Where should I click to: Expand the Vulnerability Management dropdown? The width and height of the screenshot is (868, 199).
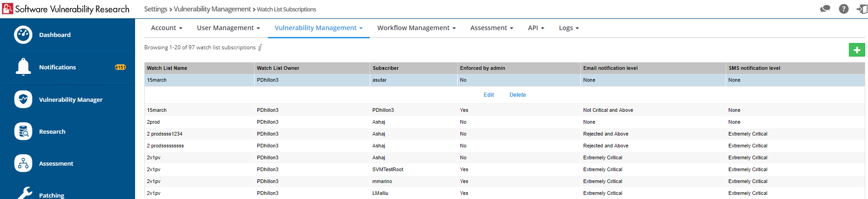319,28
